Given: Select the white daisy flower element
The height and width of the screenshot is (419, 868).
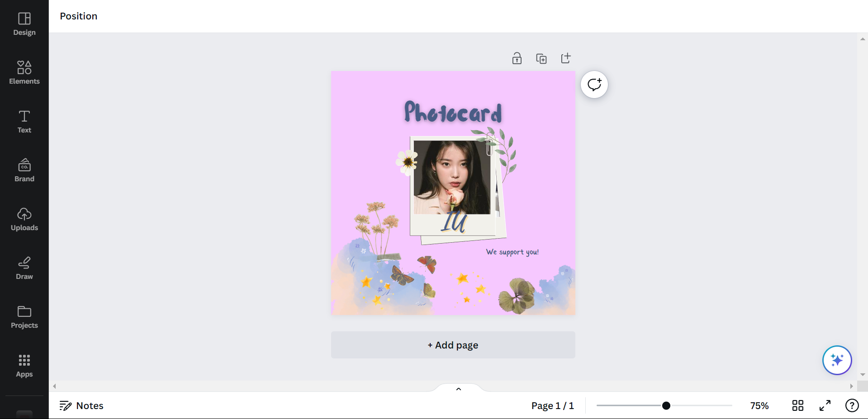Looking at the screenshot, I should click(406, 162).
